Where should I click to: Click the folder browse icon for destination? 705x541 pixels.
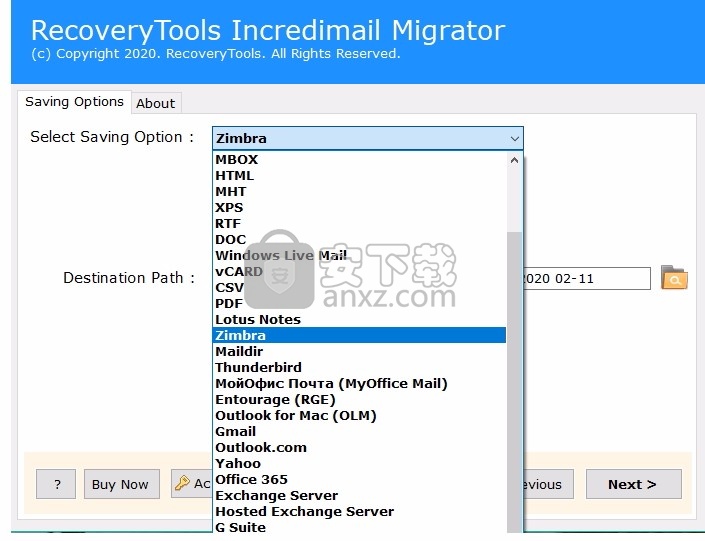tap(674, 277)
